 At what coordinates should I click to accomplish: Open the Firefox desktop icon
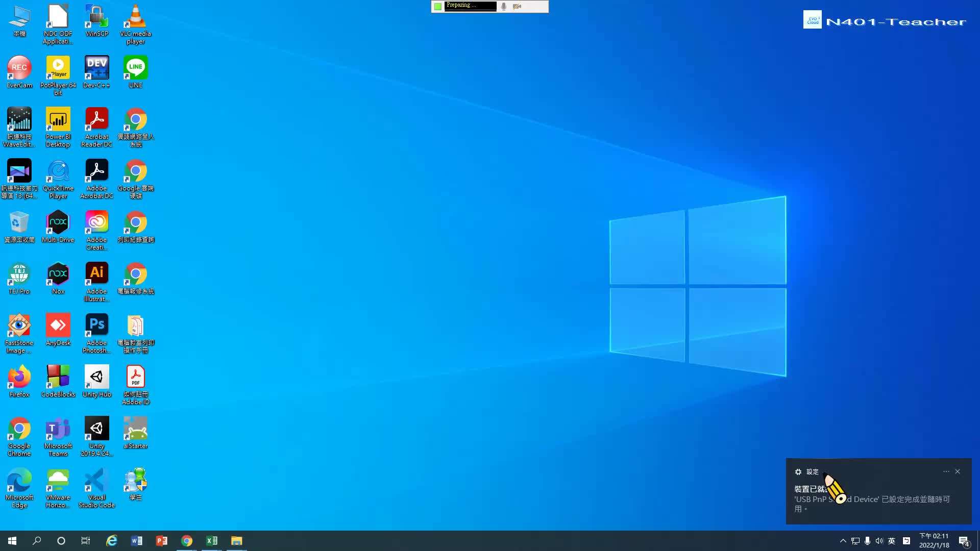coord(19,381)
